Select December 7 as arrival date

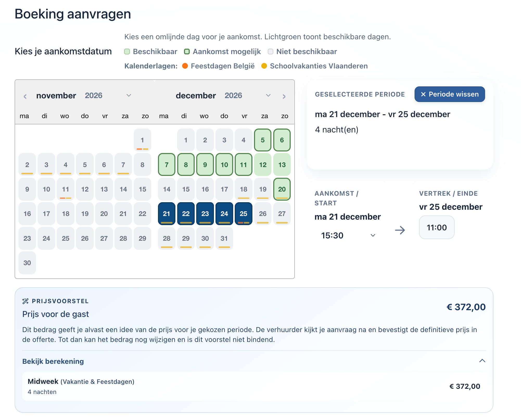click(167, 164)
